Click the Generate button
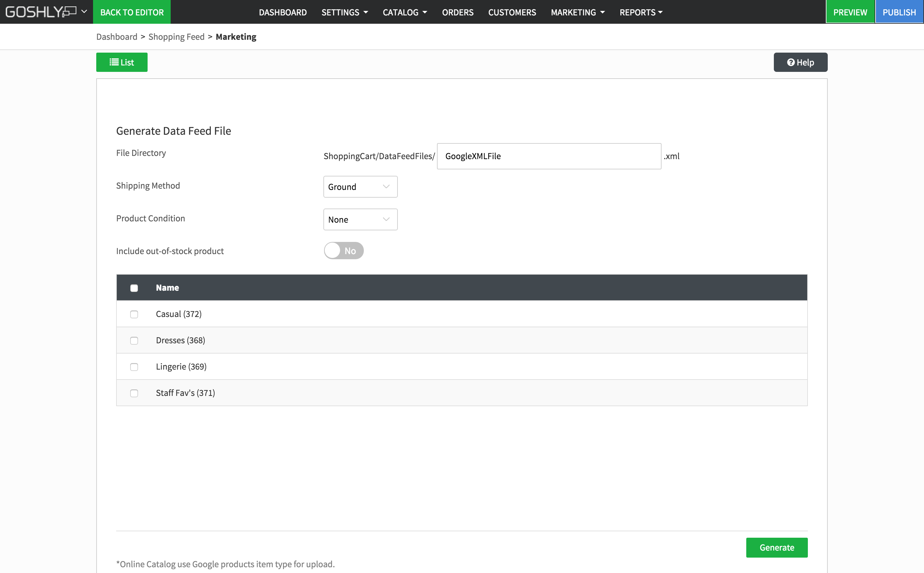The image size is (924, 573). [x=776, y=547]
